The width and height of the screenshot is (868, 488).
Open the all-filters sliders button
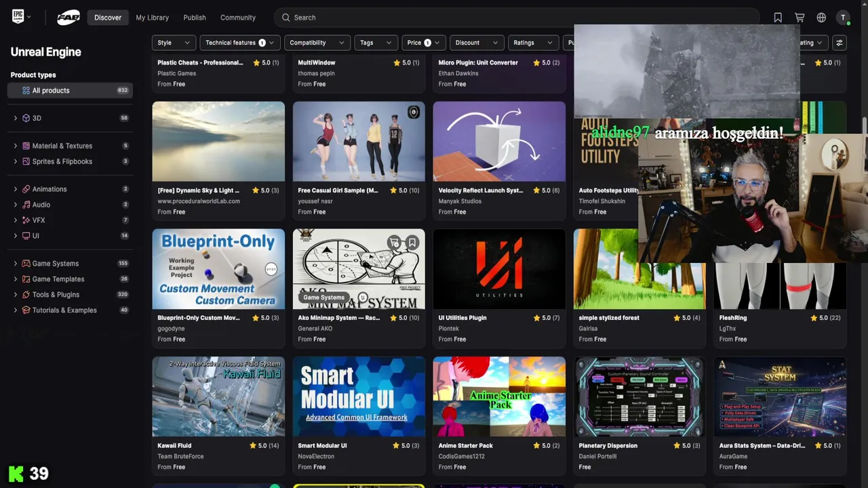click(840, 43)
